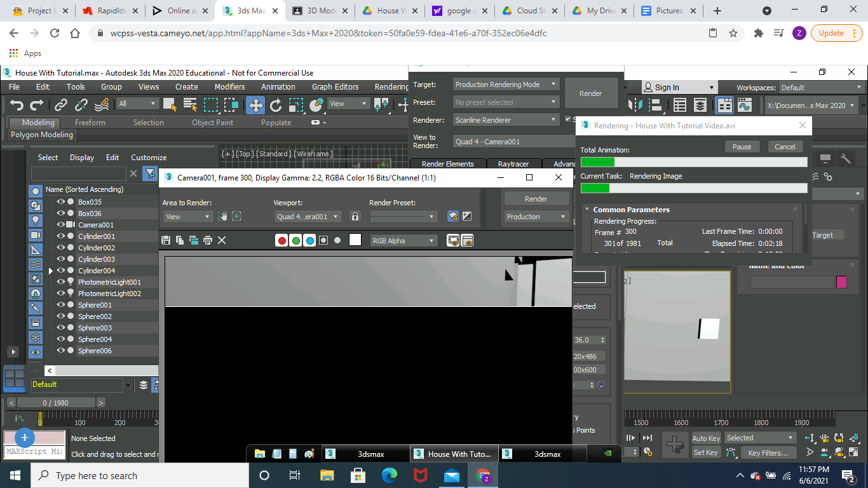Screen dimensions: 868x488
Task: Click the Redo arrow in main toolbar
Action: pos(37,105)
